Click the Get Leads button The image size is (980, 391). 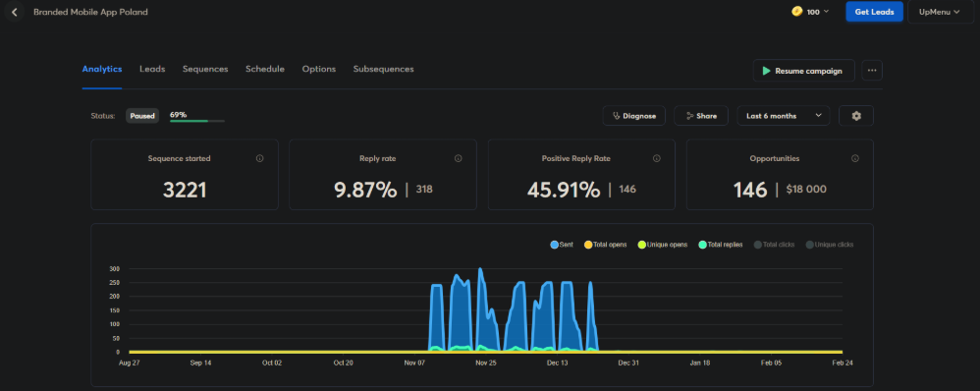pyautogui.click(x=874, y=12)
